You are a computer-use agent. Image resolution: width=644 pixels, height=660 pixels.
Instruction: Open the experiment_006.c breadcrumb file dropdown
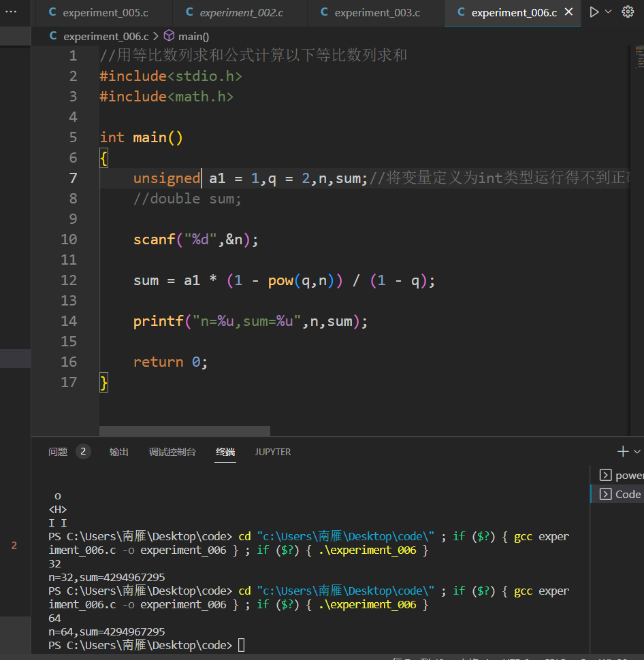tap(106, 36)
